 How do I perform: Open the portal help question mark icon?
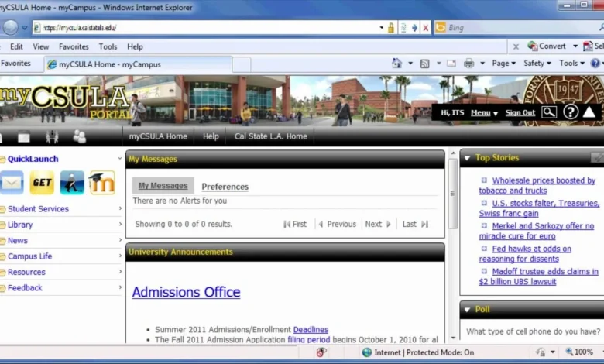[x=571, y=112]
